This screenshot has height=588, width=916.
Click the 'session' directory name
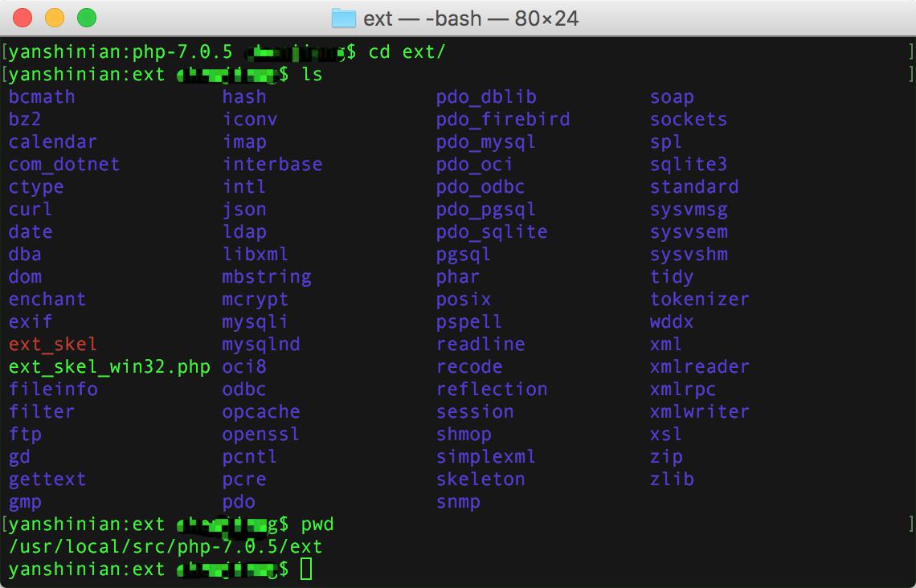tap(475, 411)
